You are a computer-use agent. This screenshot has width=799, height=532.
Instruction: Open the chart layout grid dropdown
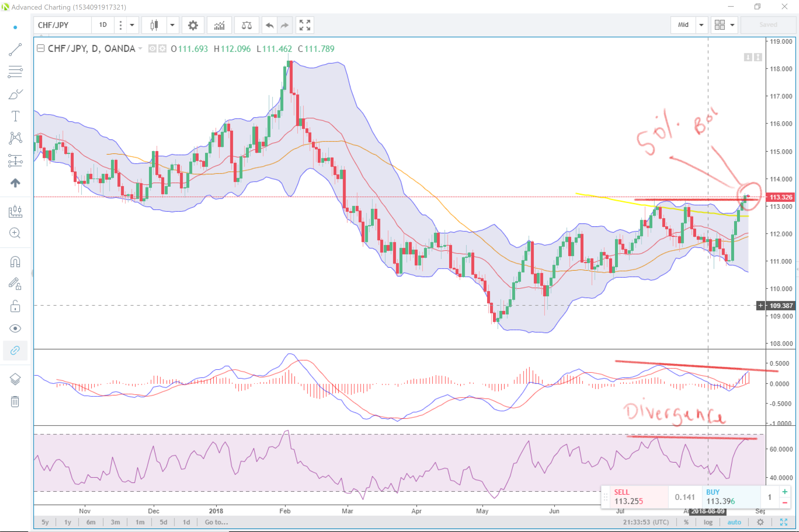click(x=732, y=25)
